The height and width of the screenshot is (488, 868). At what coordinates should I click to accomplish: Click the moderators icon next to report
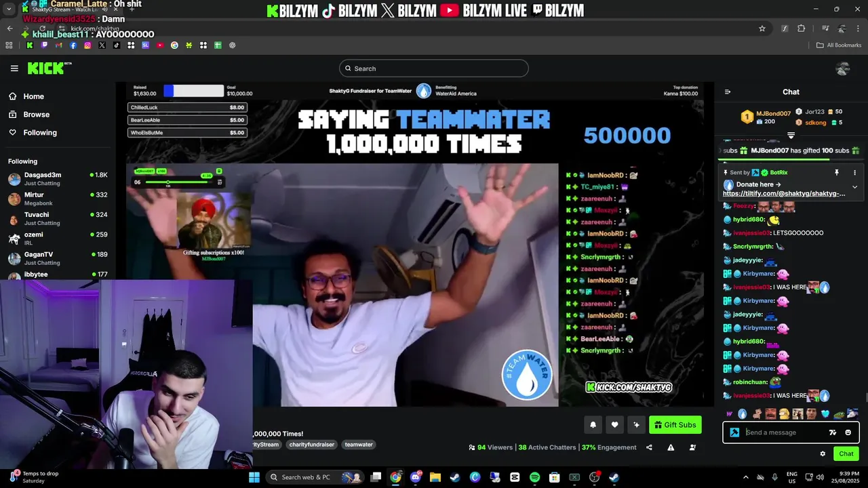(x=692, y=447)
